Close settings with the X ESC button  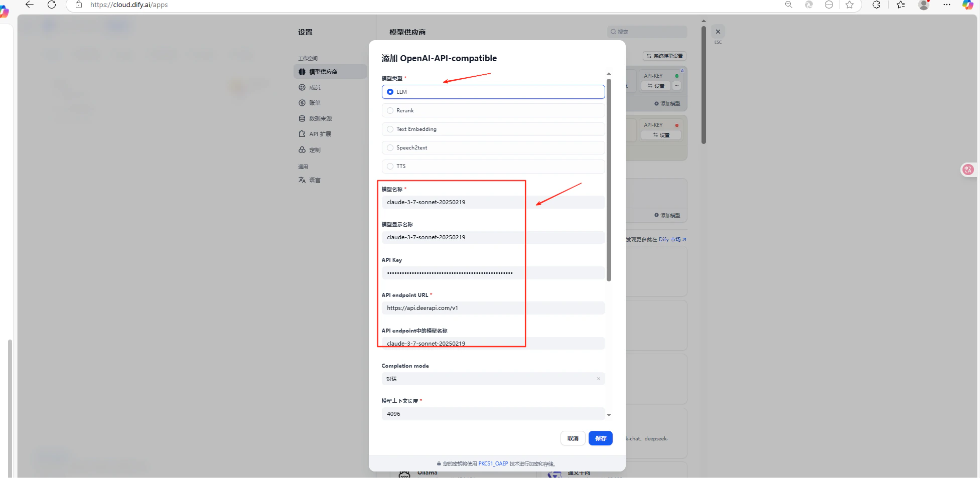[718, 32]
